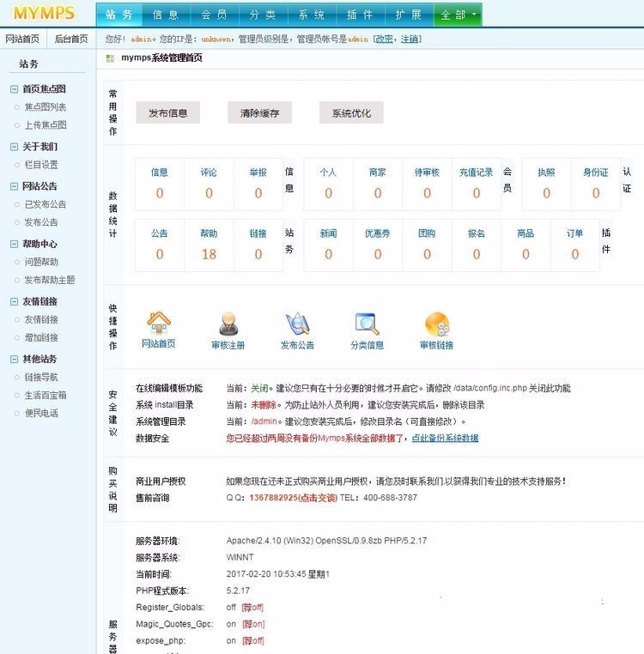Click the 帮助 count of 18
Viewport: 644px width, 654px height.
tap(209, 254)
